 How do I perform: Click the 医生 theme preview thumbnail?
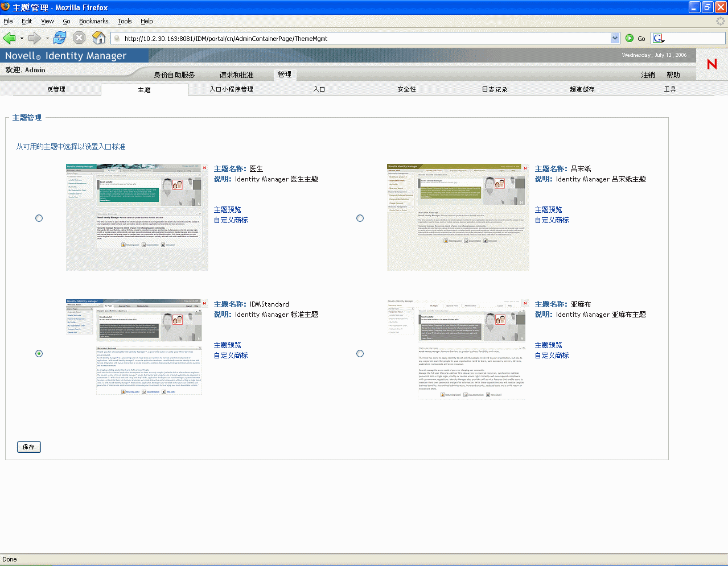click(x=137, y=217)
